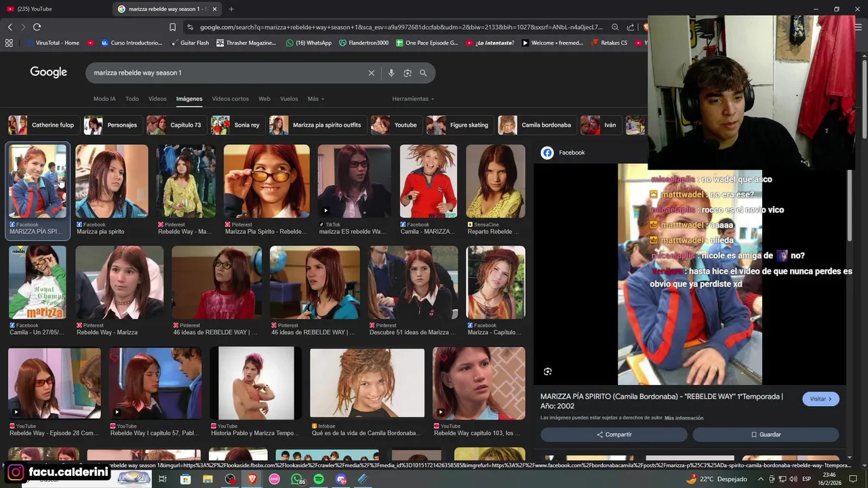Screen dimensions: 868x488
Task: Click the Google search input field
Action: point(227,73)
